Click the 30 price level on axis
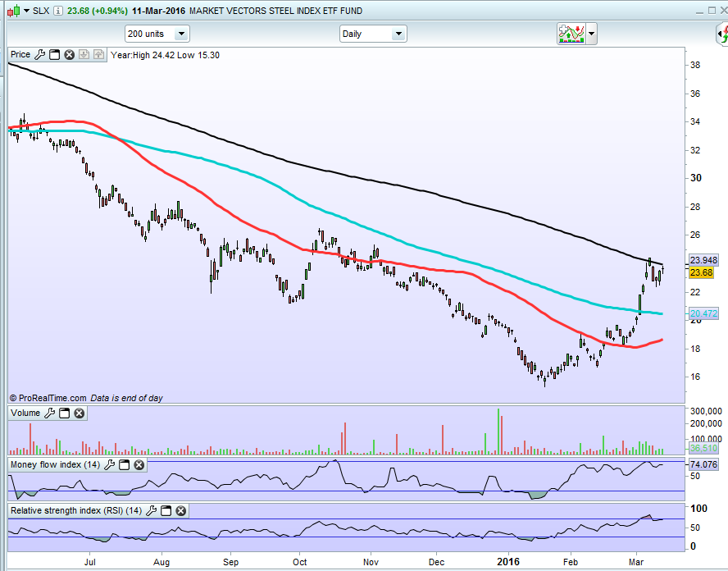This screenshot has width=728, height=571. (696, 178)
